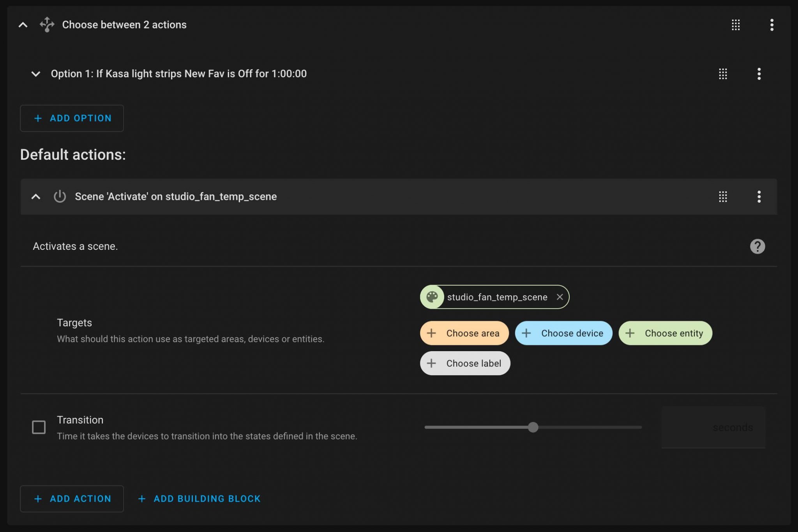Screen dimensions: 798x532
Task: Expand Option 1's Kasa light strips condition
Action: (36, 74)
